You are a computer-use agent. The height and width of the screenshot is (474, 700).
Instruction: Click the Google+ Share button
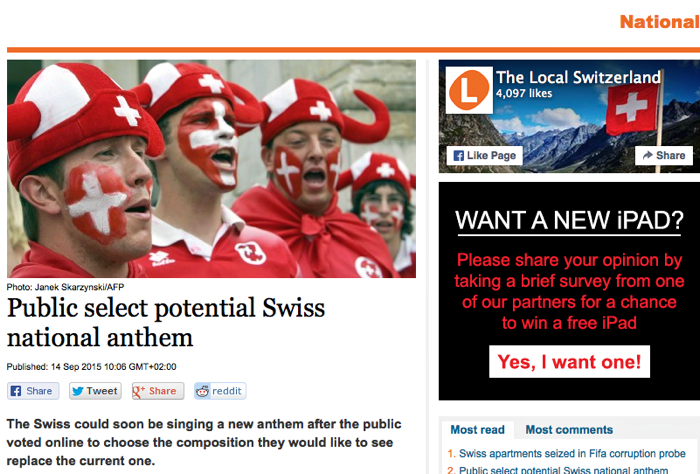point(158,391)
